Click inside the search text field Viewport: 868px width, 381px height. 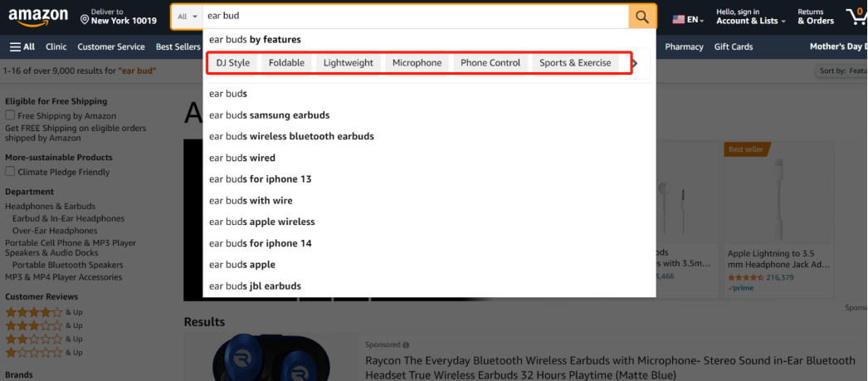[415, 17]
